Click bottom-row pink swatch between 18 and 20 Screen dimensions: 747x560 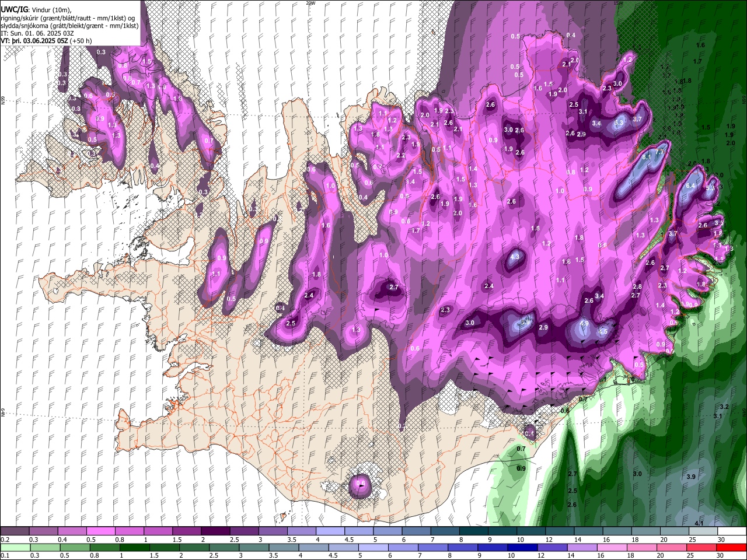click(642, 547)
